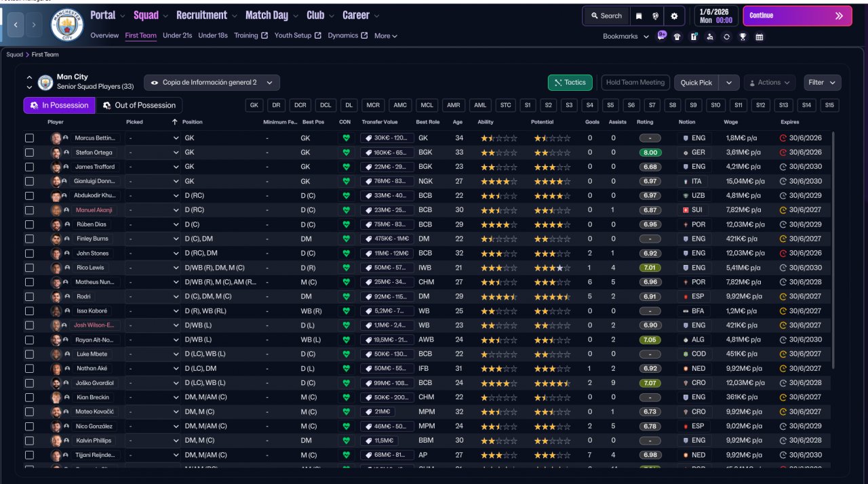Open the settings gear icon
868x484 pixels.
coord(673,16)
